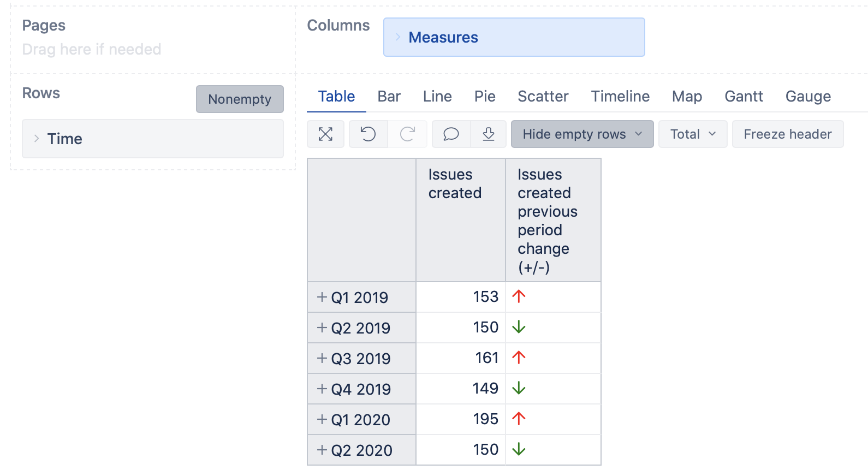Expand the Q3 2019 row plus icon
The image size is (868, 476).
(x=322, y=358)
